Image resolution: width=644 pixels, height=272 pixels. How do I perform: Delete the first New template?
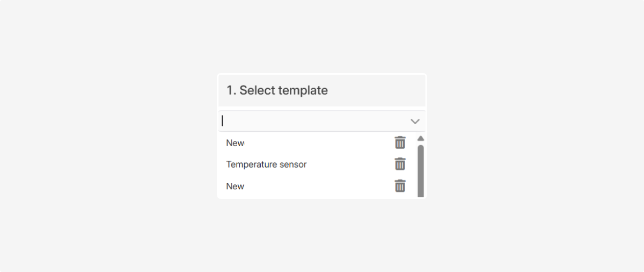point(400,142)
